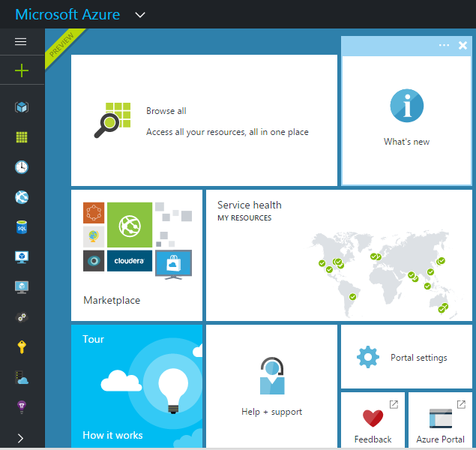The height and width of the screenshot is (450, 476).
Task: Open the Microsoft Azure dropdown chevron
Action: point(140,15)
